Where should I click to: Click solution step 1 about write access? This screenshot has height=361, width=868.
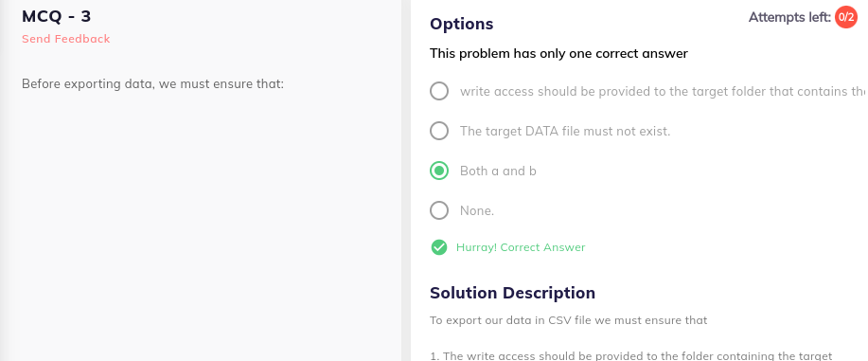click(x=631, y=356)
